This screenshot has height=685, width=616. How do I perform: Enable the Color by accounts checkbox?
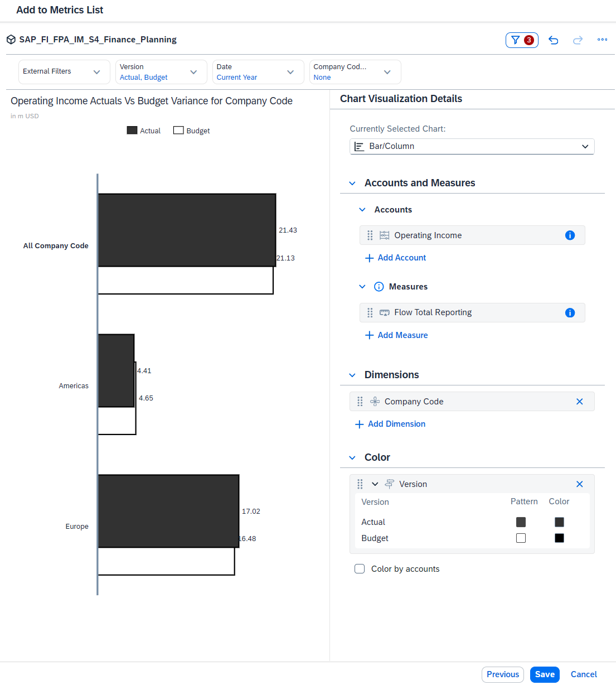pyautogui.click(x=360, y=568)
